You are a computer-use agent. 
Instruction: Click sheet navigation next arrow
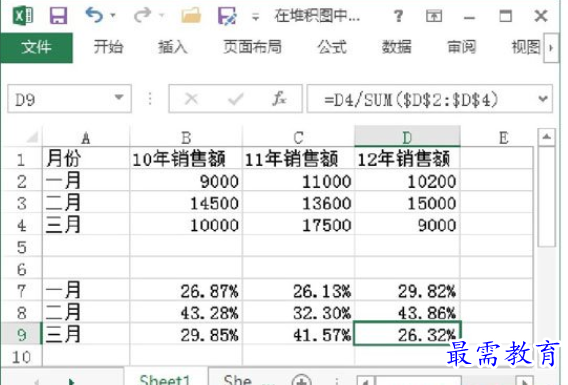tap(71, 381)
